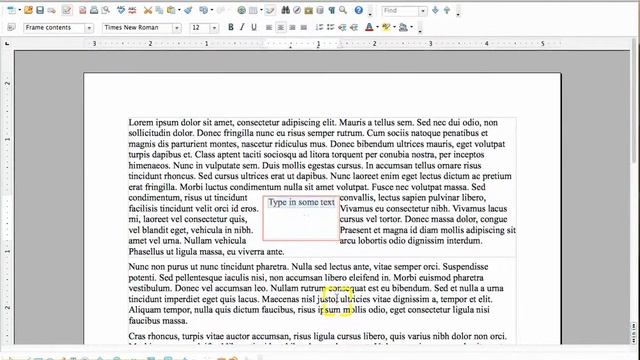Toggle numbered list
The image size is (640, 360).
point(319,27)
